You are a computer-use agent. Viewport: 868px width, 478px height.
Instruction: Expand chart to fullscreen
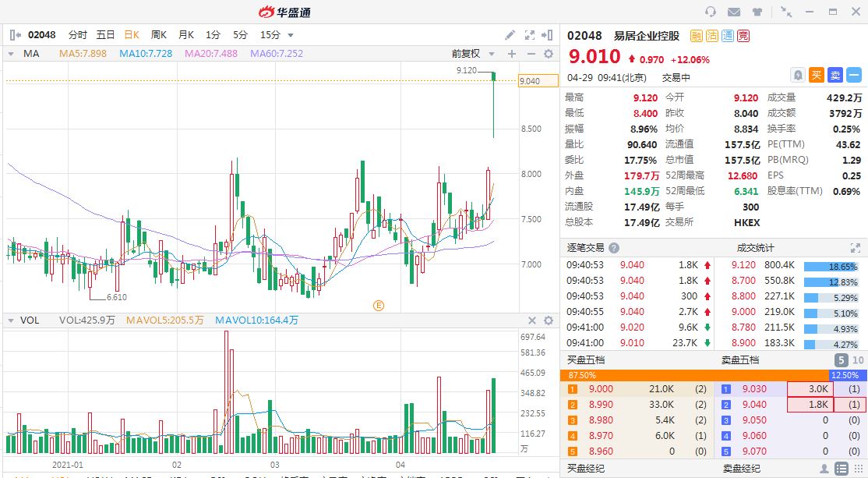point(529,35)
